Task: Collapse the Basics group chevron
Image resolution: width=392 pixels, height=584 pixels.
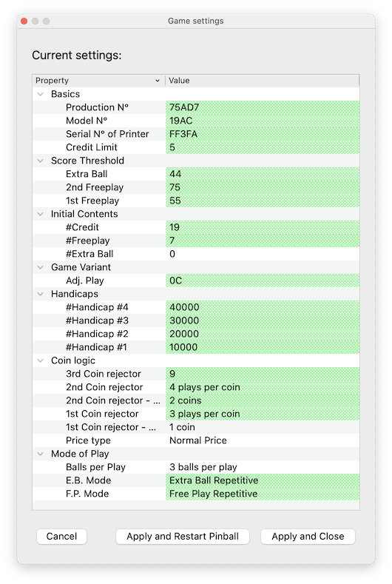Action: (x=41, y=94)
